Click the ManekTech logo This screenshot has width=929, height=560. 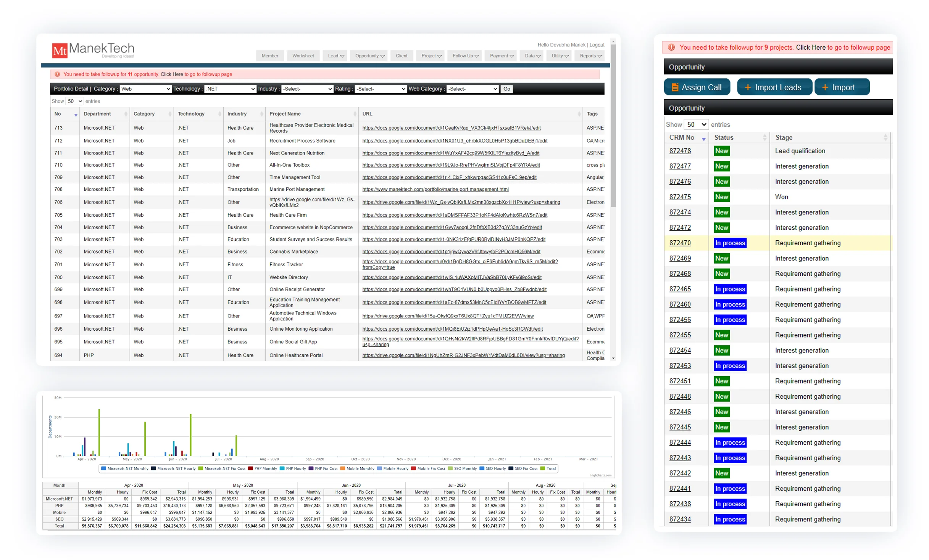93,50
